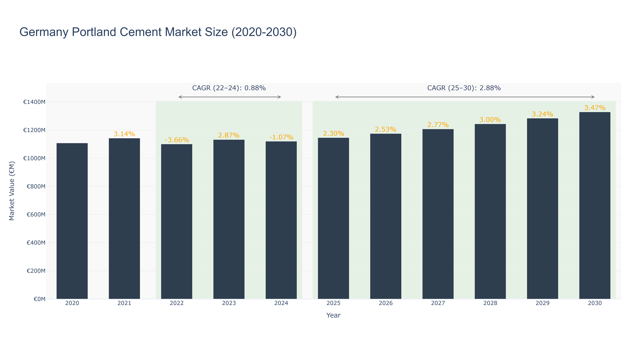Click the 3.24% growth label
This screenshot has width=644, height=345.
(x=542, y=114)
